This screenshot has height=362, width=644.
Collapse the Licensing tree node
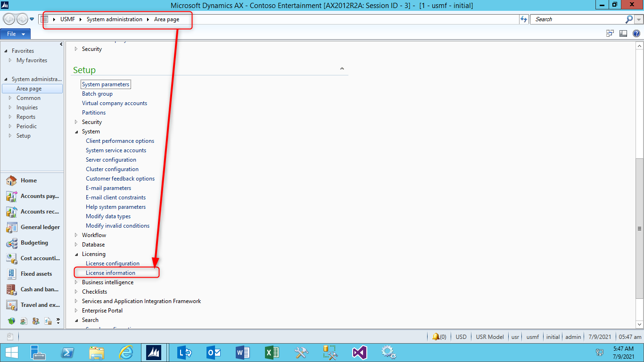click(76, 254)
